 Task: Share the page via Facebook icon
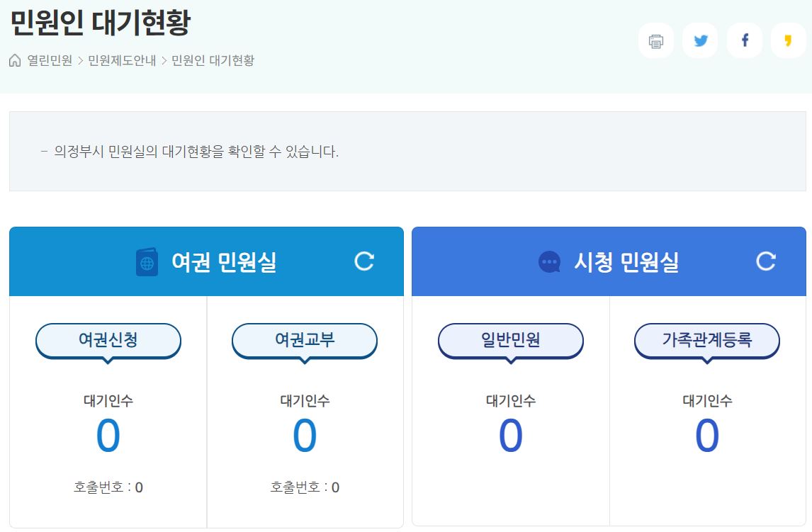tap(744, 40)
